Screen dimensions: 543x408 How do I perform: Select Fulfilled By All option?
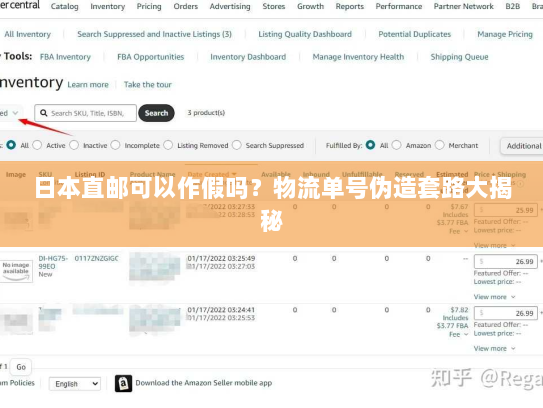[x=370, y=145]
